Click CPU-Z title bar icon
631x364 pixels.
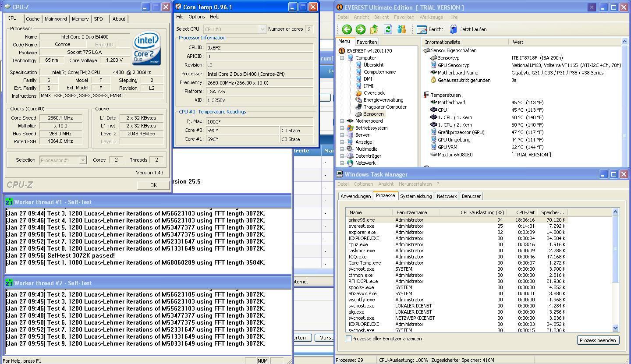tap(7, 7)
